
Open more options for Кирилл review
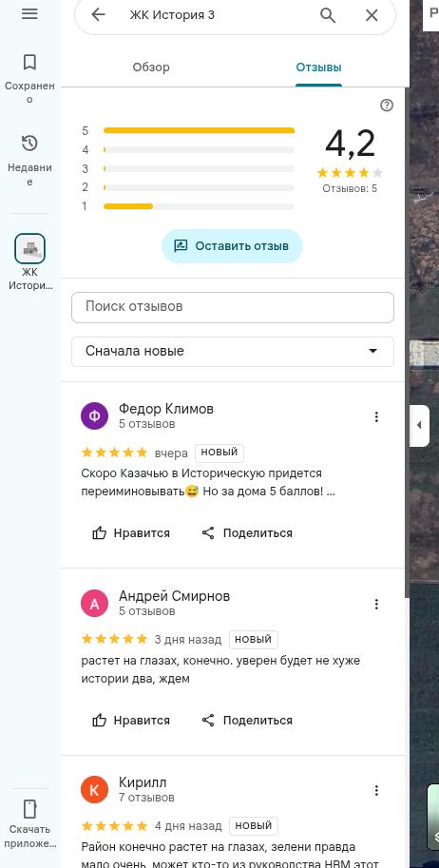click(376, 790)
